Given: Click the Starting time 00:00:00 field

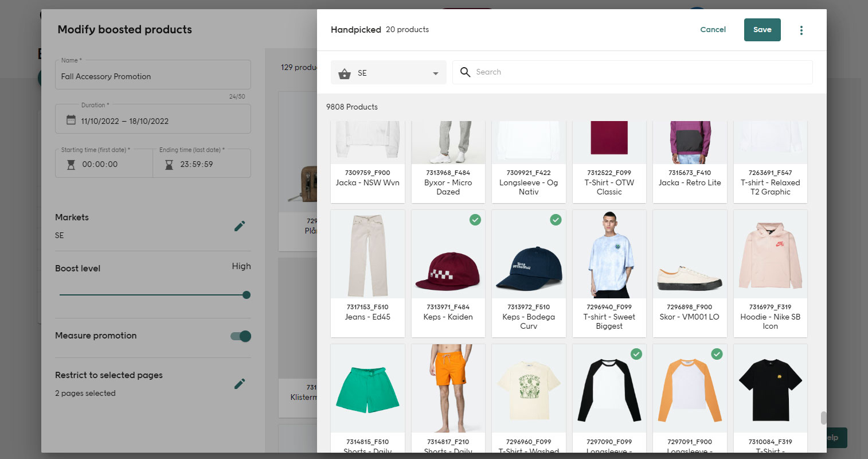Looking at the screenshot, I should 104,164.
